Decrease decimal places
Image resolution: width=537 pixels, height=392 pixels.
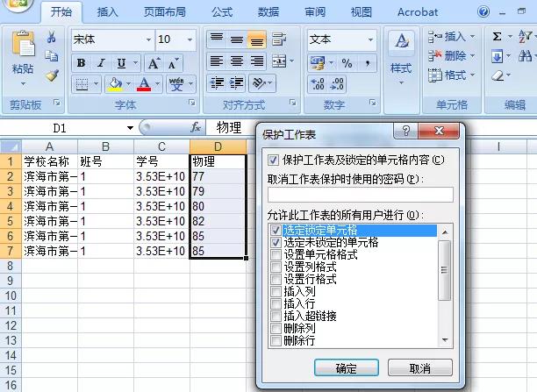tap(337, 84)
